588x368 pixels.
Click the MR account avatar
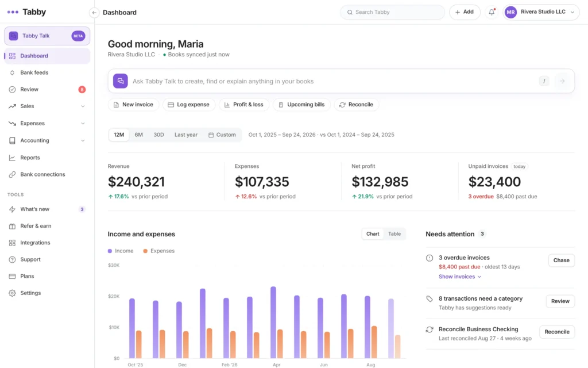510,12
